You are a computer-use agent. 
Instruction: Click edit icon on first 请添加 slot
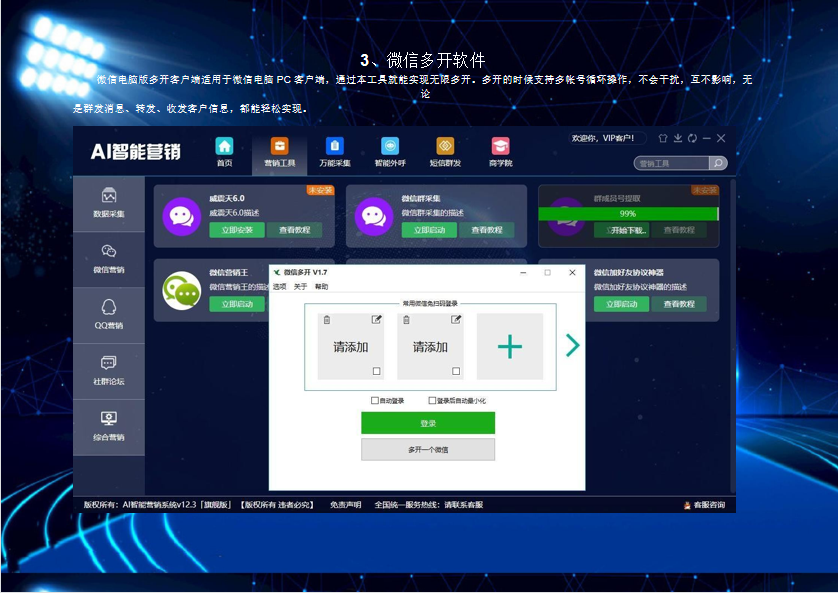[x=376, y=319]
